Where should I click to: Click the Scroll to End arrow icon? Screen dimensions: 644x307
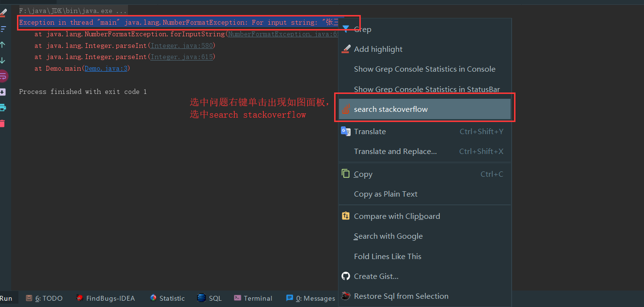pyautogui.click(x=6, y=92)
